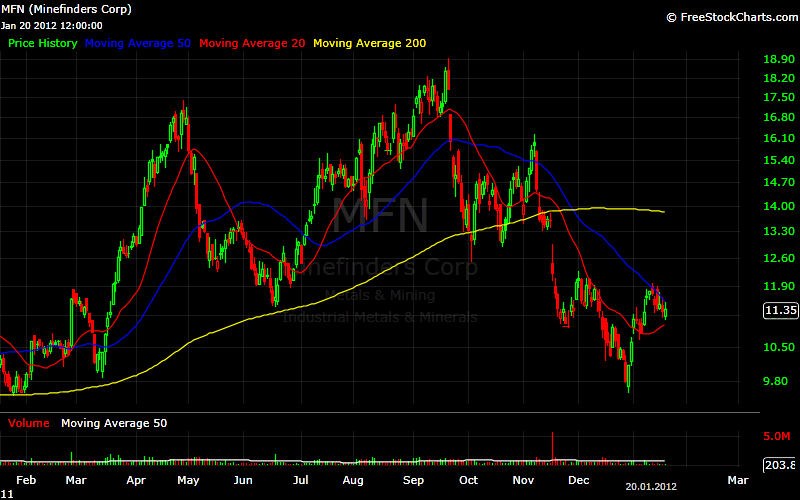Click the Apr date axis label
This screenshot has height=500, width=800.
[x=136, y=480]
